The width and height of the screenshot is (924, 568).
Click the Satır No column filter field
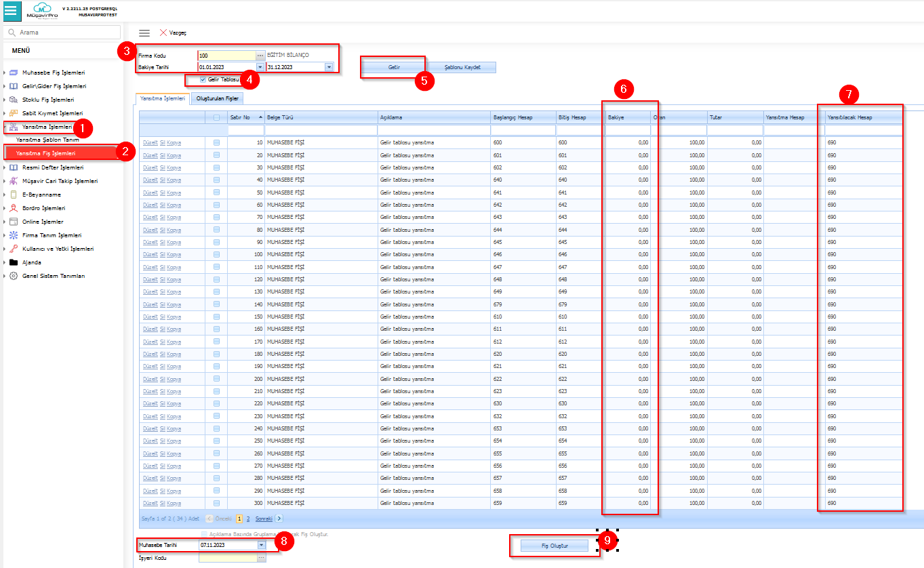tap(245, 130)
